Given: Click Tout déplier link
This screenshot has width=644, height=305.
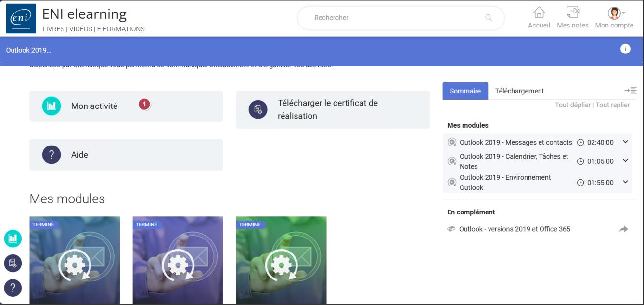Looking at the screenshot, I should tap(573, 105).
